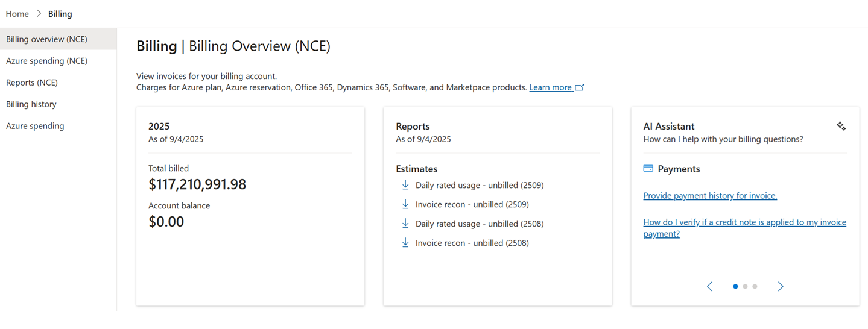Image resolution: width=868 pixels, height=329 pixels.
Task: Click Provide payment history for invoice link
Action: click(x=710, y=196)
